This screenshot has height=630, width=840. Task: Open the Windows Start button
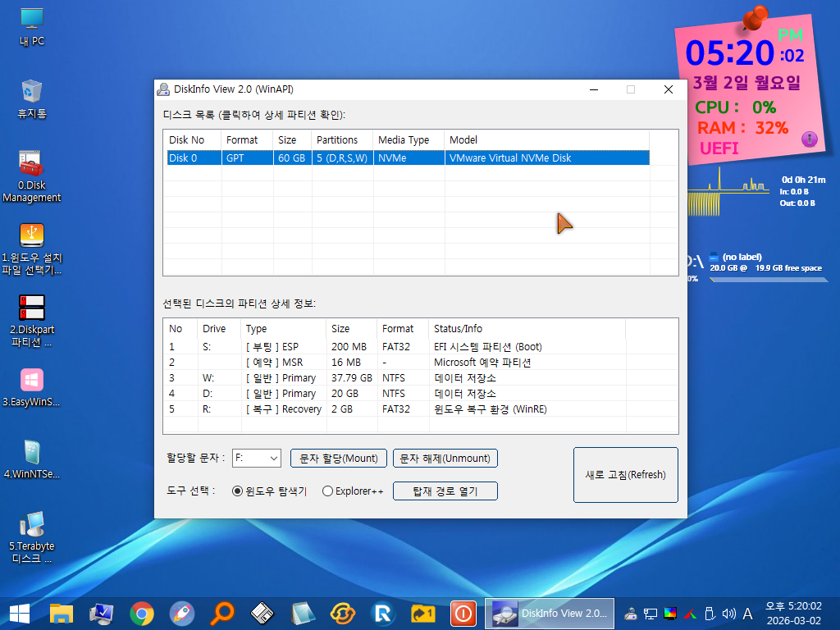[20, 614]
